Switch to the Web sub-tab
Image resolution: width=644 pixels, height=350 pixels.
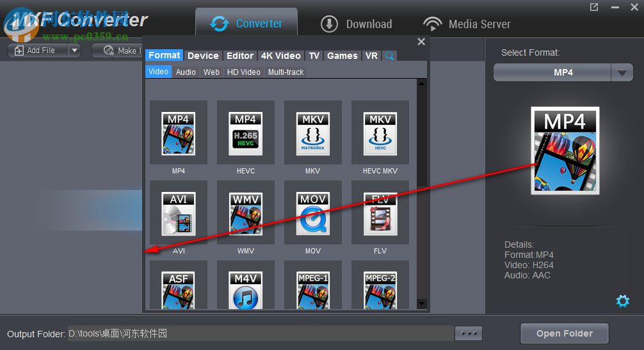[211, 72]
